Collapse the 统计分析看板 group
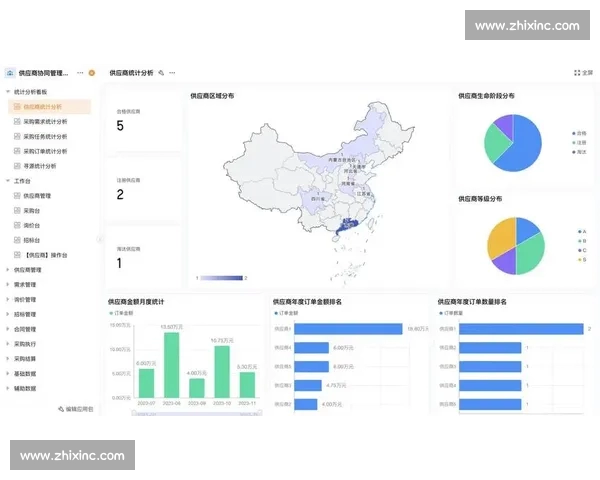This screenshot has height=480, width=600. (8, 92)
